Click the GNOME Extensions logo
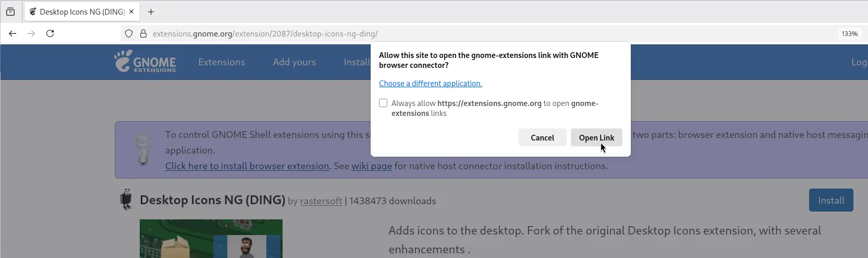 (x=145, y=62)
